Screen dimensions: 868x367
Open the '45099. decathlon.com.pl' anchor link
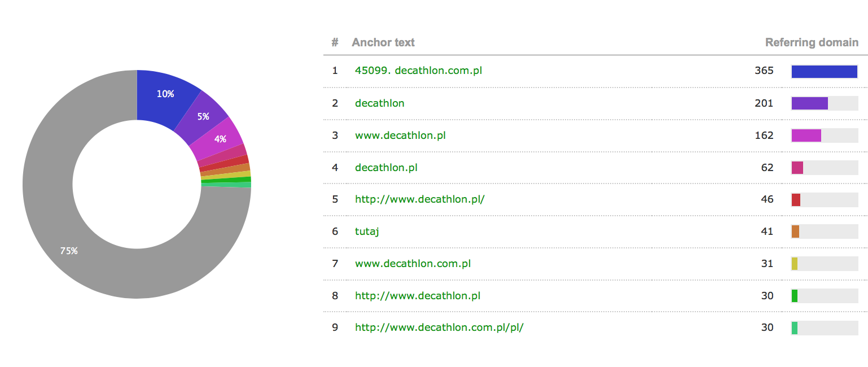tap(418, 71)
